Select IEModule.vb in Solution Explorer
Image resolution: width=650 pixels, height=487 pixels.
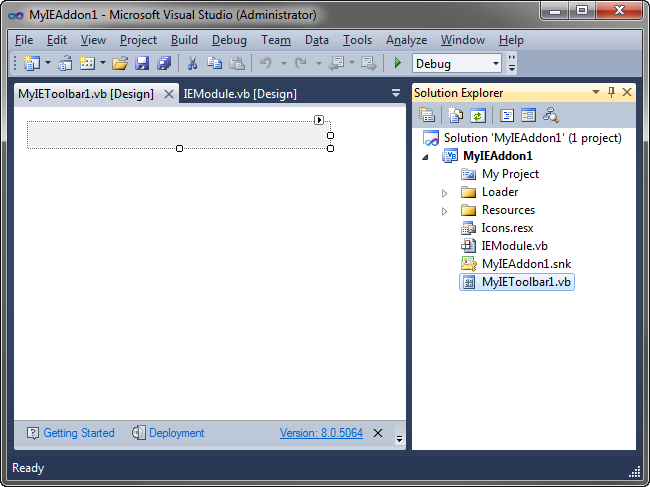tap(514, 246)
